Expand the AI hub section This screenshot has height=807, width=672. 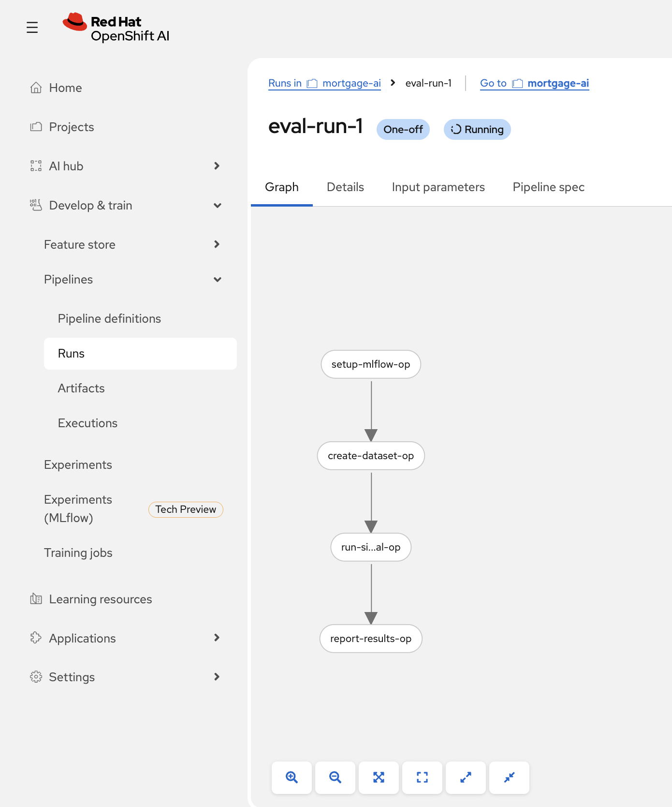(x=217, y=166)
